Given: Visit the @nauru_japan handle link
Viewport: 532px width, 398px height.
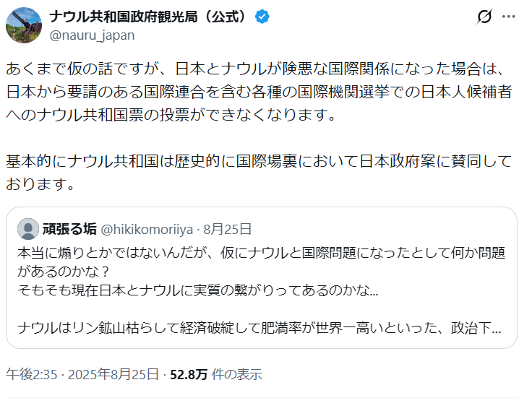Looking at the screenshot, I should [91, 35].
